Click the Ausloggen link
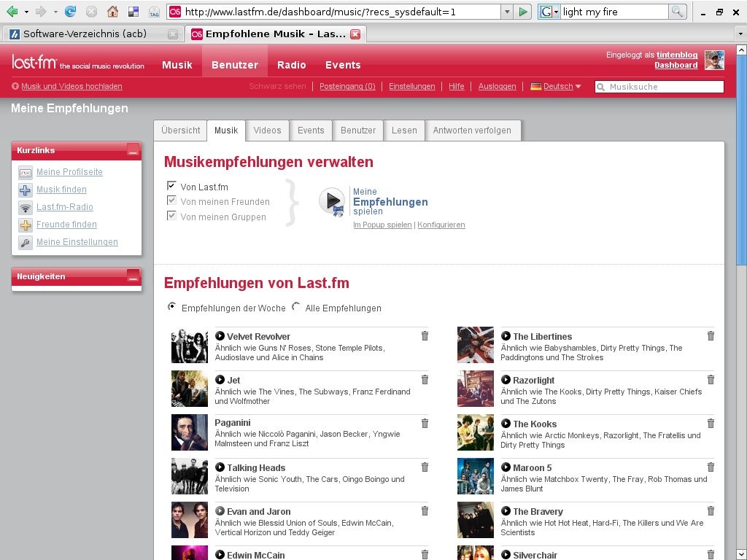Screen dimensions: 747x560 pyautogui.click(x=497, y=86)
